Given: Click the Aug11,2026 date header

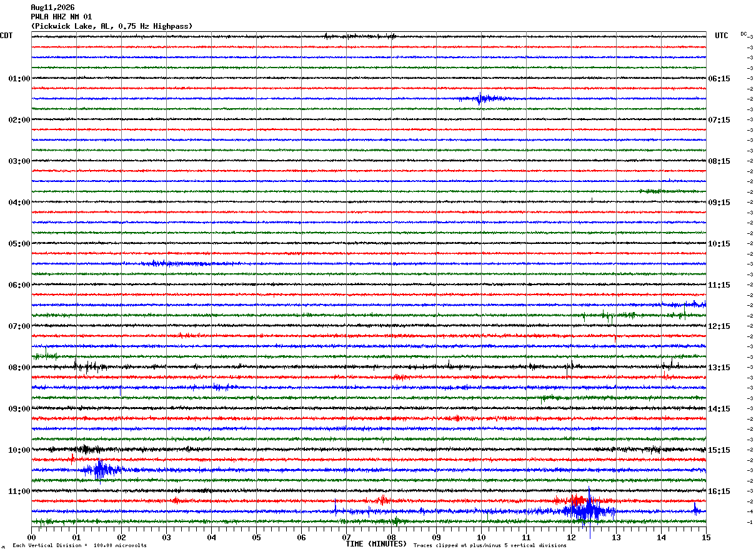Looking at the screenshot, I should pyautogui.click(x=52, y=8).
